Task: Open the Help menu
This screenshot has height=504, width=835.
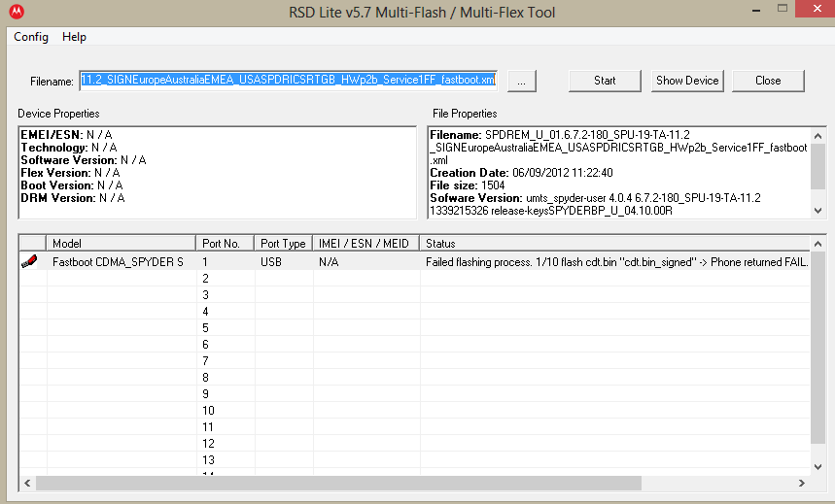Action: (74, 37)
